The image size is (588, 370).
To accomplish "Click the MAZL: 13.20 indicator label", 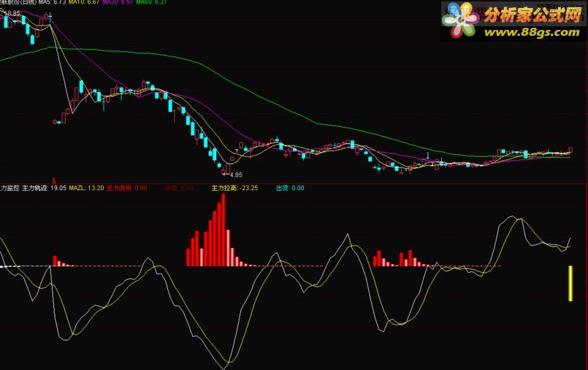I will pyautogui.click(x=86, y=188).
